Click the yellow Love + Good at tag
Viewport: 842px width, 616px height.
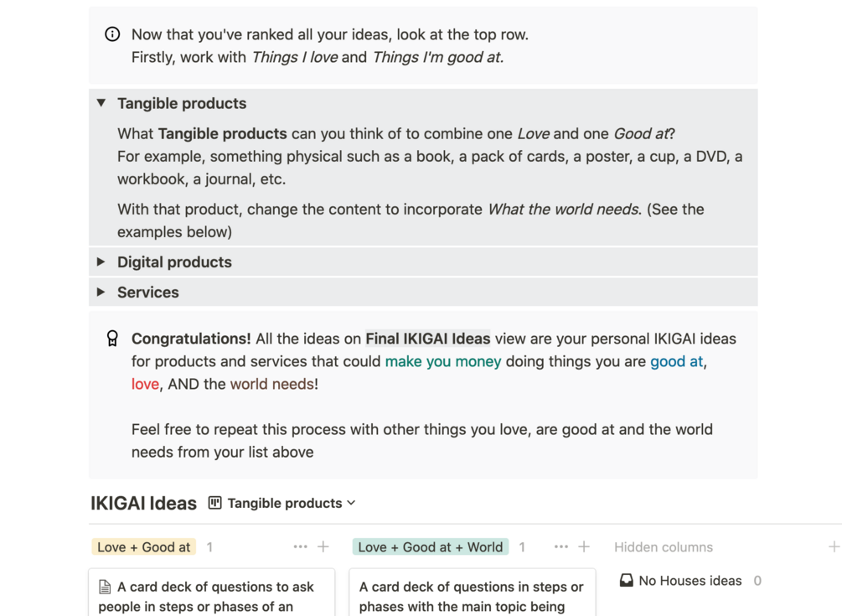143,547
